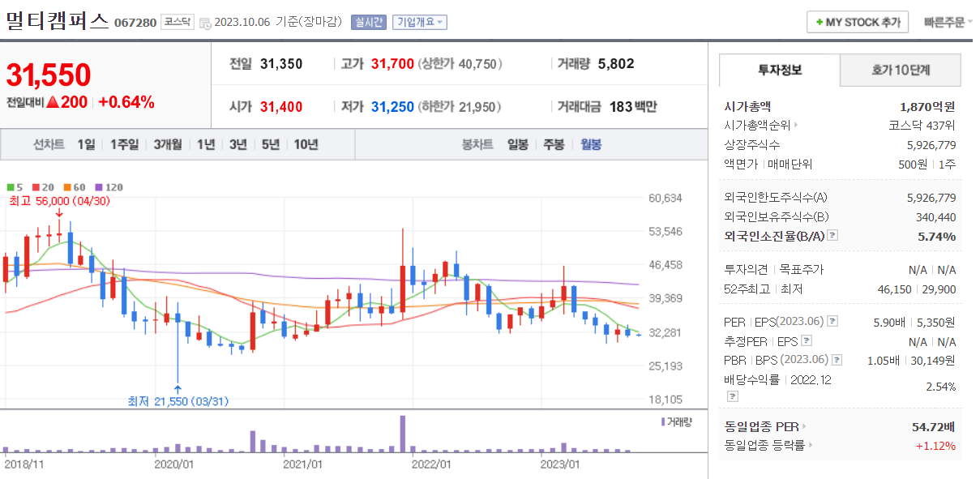Click the 최고 56,000 (04/30) chart marker
This screenshot has width=980, height=479.
(59, 201)
